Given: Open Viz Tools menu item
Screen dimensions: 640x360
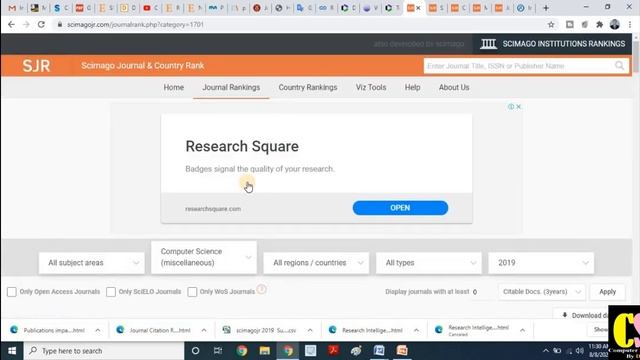Looking at the screenshot, I should [x=371, y=87].
